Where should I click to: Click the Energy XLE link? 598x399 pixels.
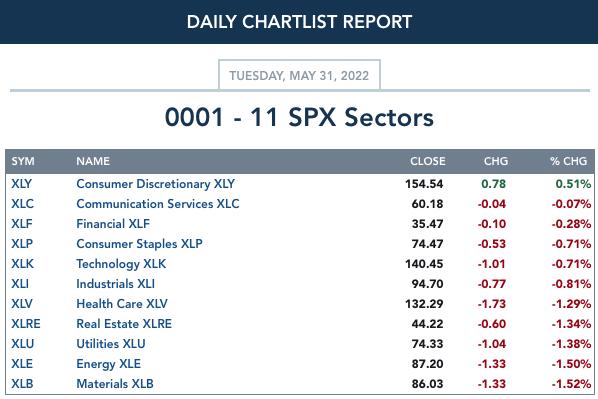(109, 364)
